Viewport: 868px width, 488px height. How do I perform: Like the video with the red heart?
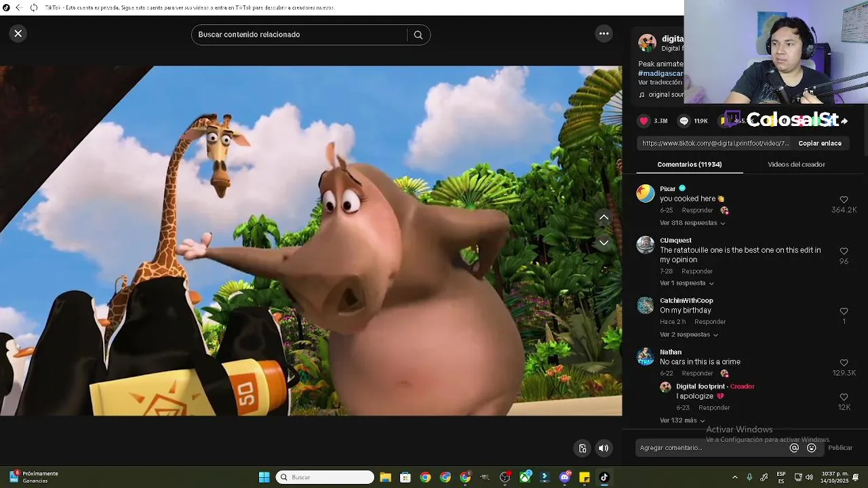[x=644, y=121]
